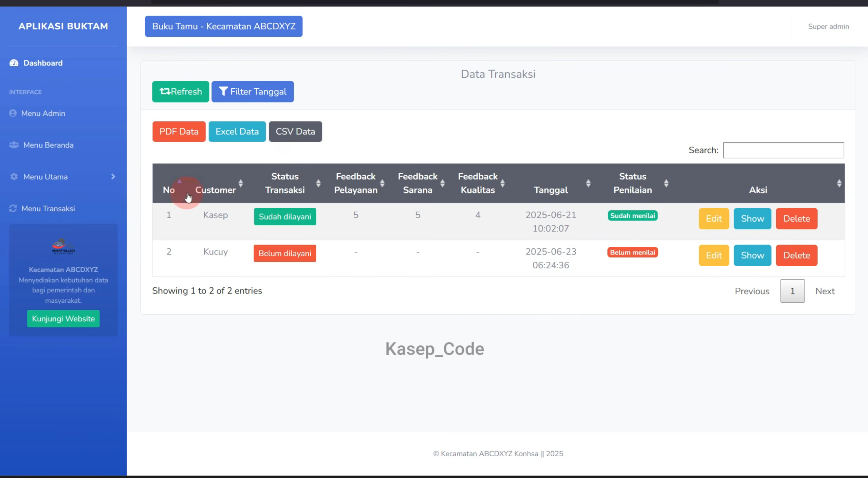Sort by Tanggal column arrows
This screenshot has height=478, width=868.
589,183
